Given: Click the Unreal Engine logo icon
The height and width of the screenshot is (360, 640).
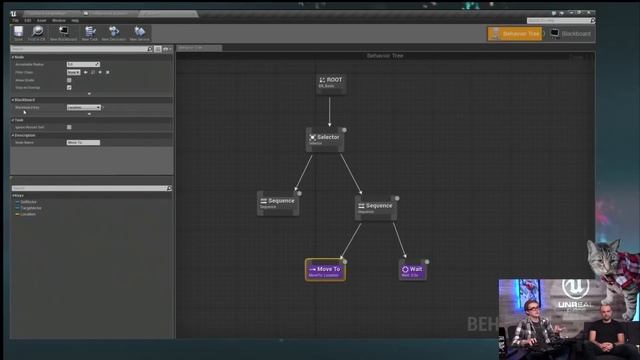Looking at the screenshot, I should pos(13,13).
